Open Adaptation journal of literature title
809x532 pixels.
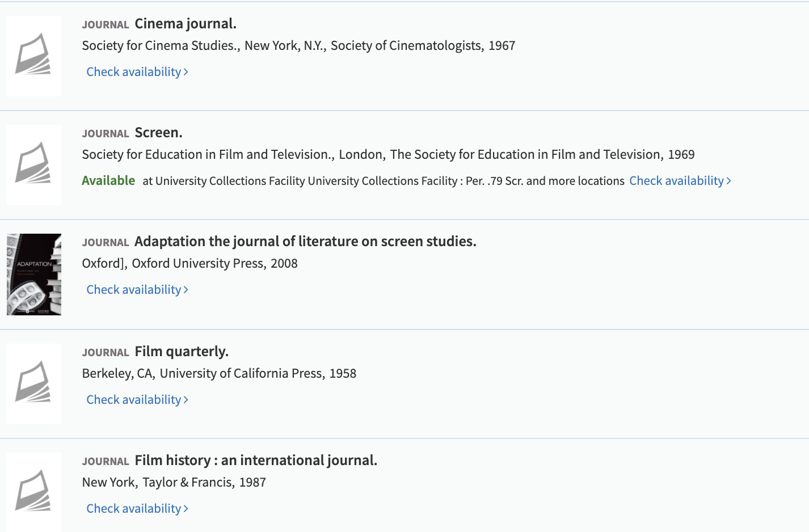305,242
